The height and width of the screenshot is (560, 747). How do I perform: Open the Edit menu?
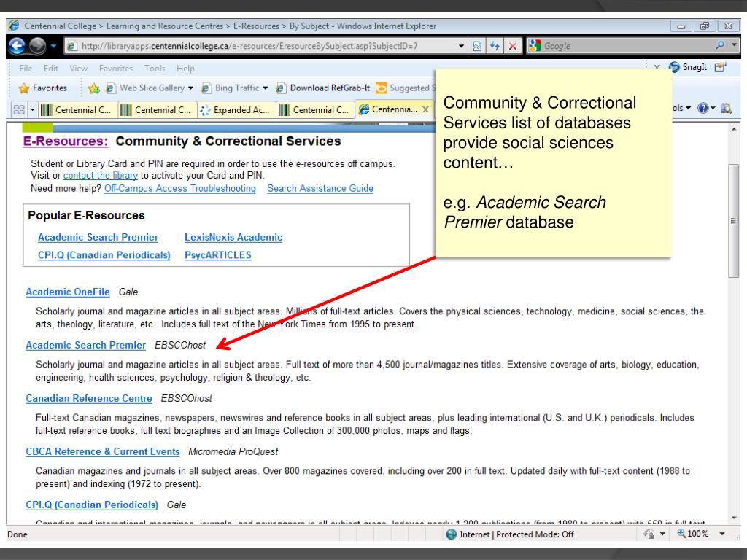pyautogui.click(x=51, y=69)
